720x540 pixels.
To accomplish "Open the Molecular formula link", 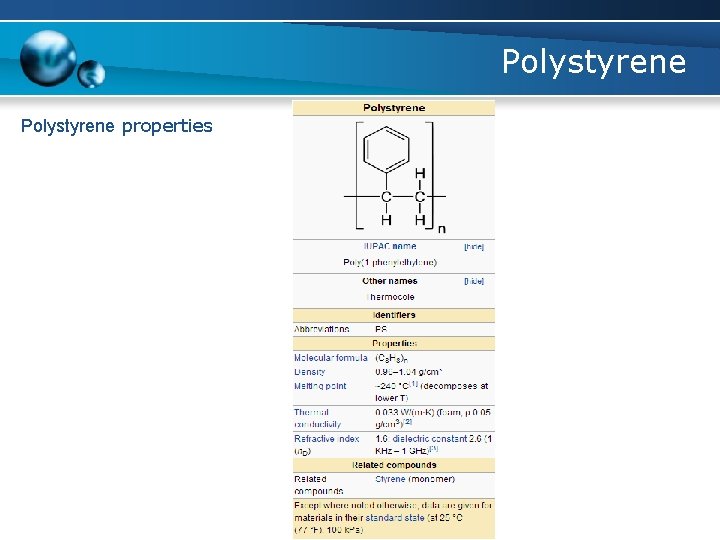I will coord(331,358).
